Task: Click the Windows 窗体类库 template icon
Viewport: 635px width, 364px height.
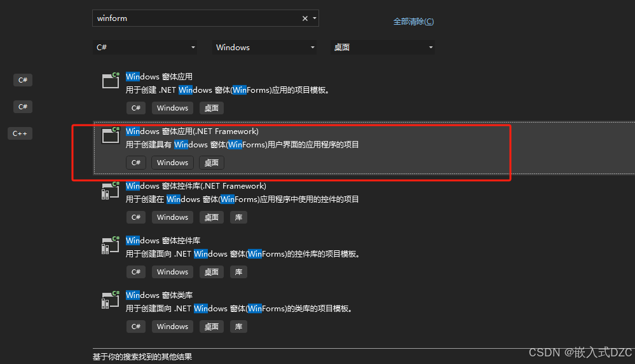Action: click(x=111, y=300)
